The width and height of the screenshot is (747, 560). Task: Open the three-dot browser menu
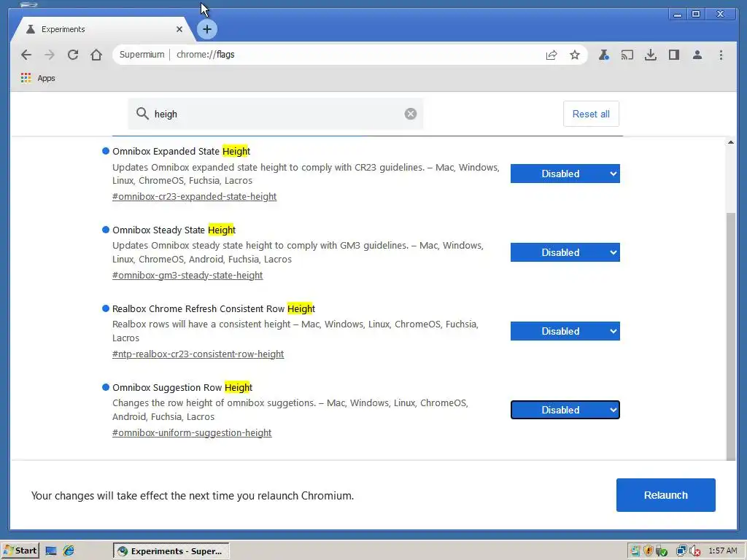pyautogui.click(x=721, y=55)
